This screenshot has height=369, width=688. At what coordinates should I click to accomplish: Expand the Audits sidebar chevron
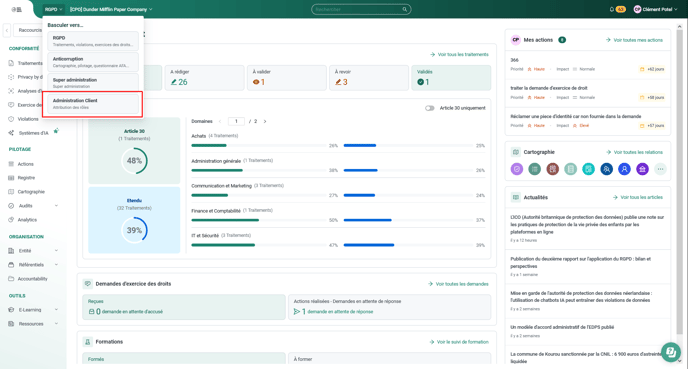point(56,206)
